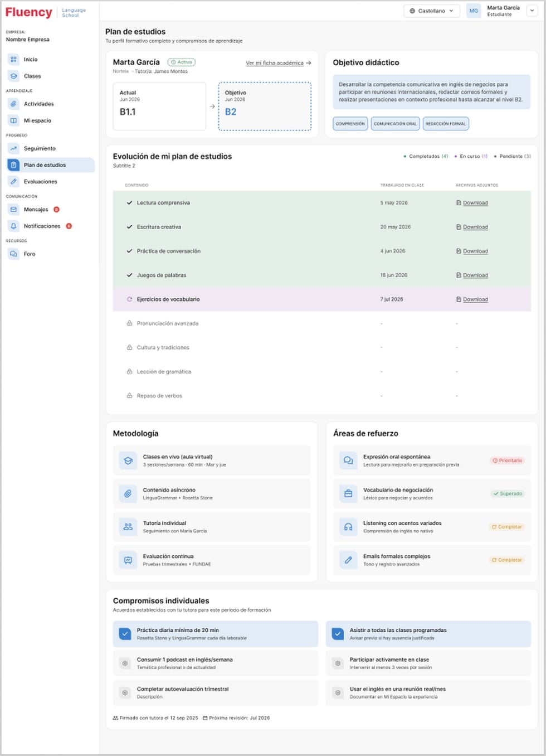
Task: Open the Castellano language dropdown
Action: tap(432, 11)
